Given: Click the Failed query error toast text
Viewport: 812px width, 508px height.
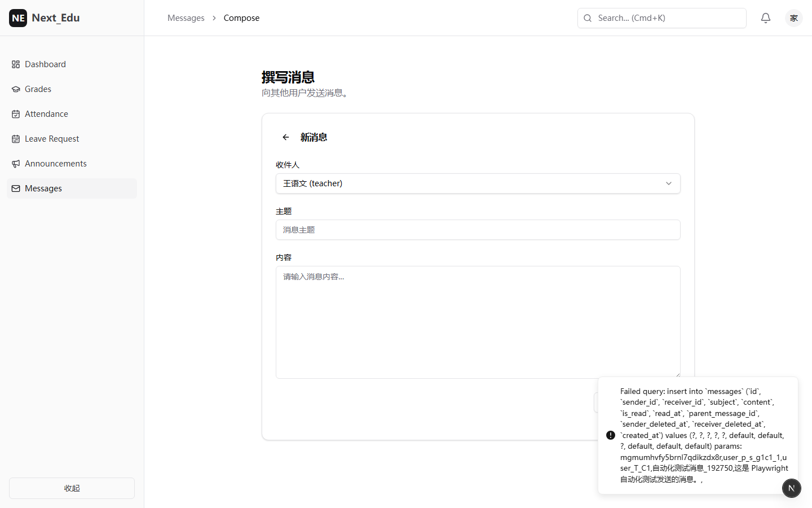Looking at the screenshot, I should tap(704, 435).
